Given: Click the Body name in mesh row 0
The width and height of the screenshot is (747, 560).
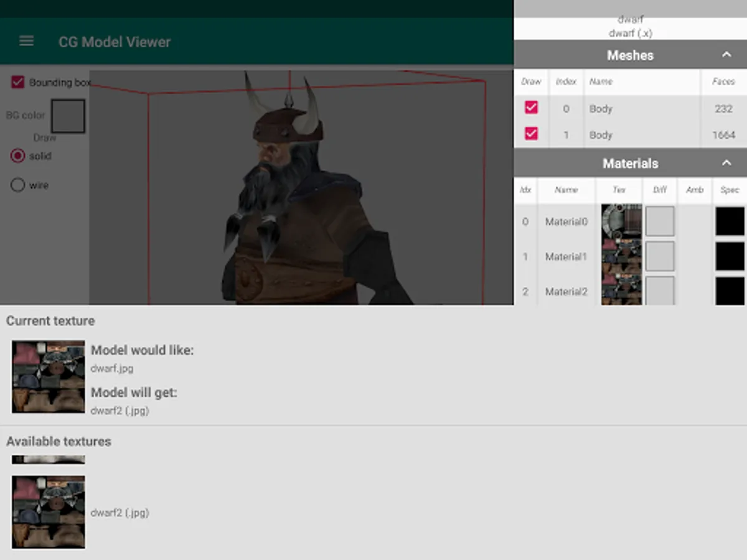Looking at the screenshot, I should coord(601,109).
